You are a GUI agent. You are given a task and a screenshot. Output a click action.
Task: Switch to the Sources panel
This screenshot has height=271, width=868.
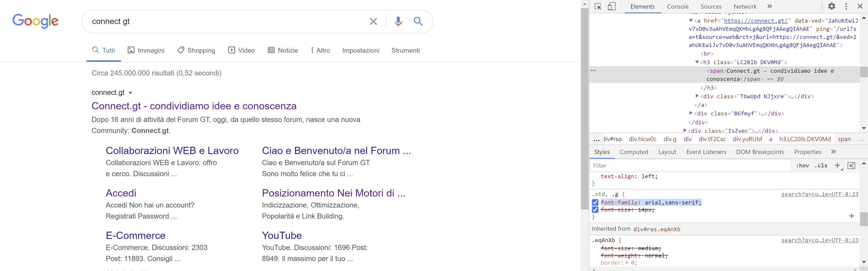(711, 6)
